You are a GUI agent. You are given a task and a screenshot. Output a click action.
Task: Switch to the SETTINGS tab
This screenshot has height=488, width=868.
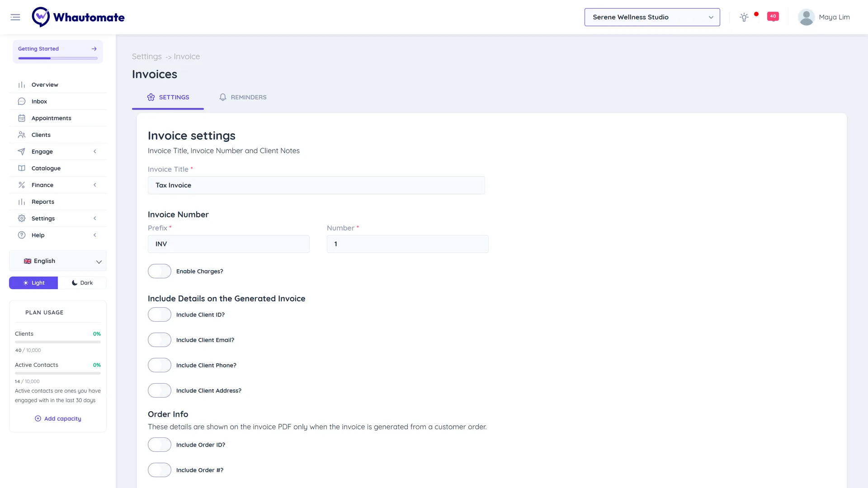[x=168, y=97]
